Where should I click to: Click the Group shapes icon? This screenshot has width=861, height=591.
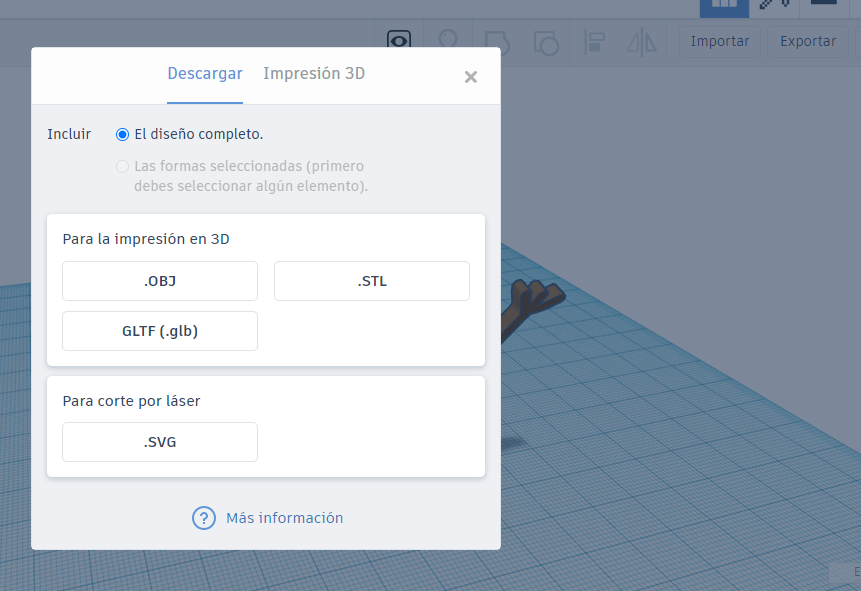coord(497,42)
